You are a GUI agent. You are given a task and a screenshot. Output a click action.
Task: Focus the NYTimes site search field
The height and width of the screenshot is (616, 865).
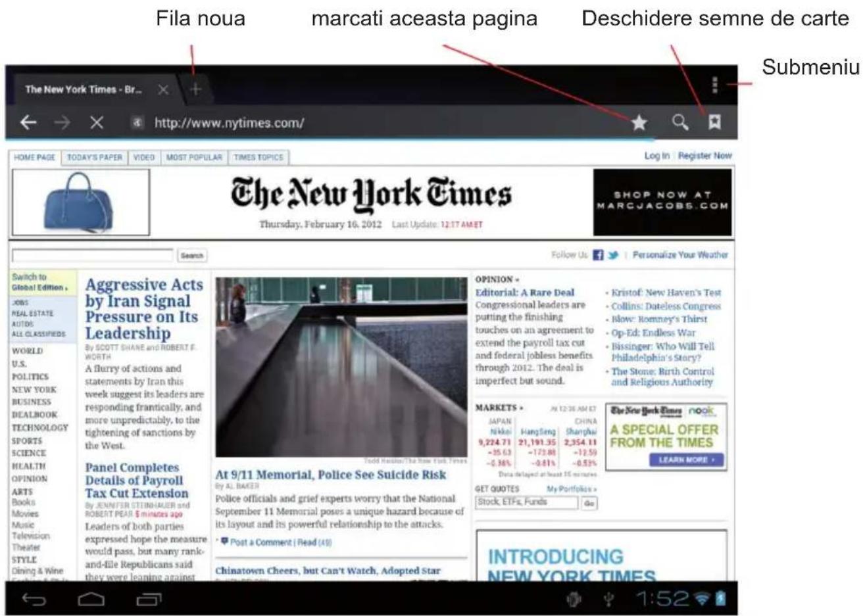(x=93, y=255)
